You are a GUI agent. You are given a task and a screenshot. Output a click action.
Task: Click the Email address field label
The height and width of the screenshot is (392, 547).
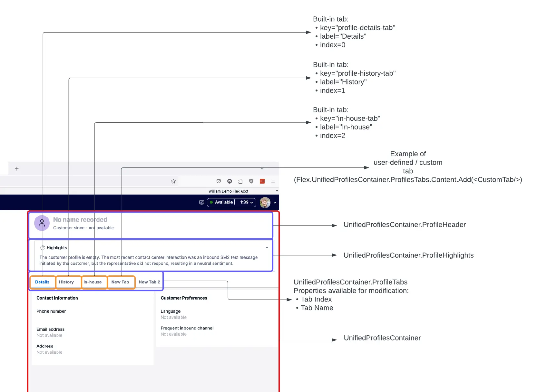click(50, 330)
